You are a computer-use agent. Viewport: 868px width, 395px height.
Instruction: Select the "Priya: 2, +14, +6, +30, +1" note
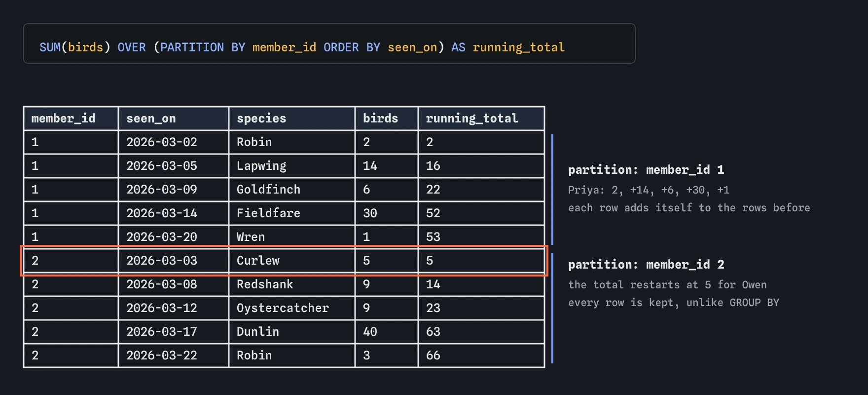coord(649,190)
